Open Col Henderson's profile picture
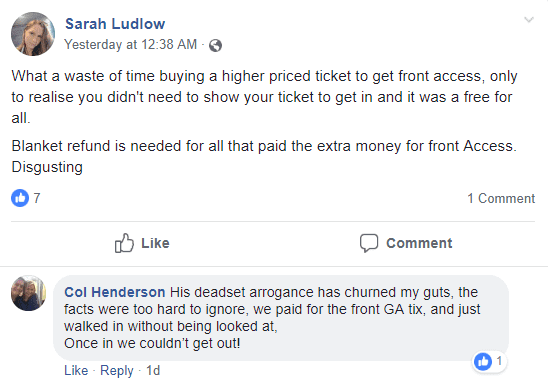 29,293
